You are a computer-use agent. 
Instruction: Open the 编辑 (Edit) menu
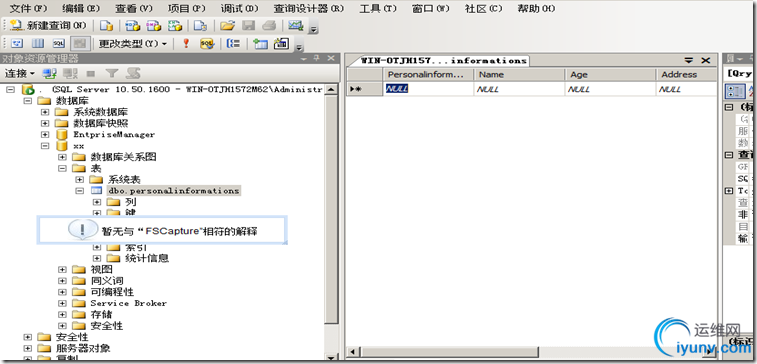click(x=81, y=8)
